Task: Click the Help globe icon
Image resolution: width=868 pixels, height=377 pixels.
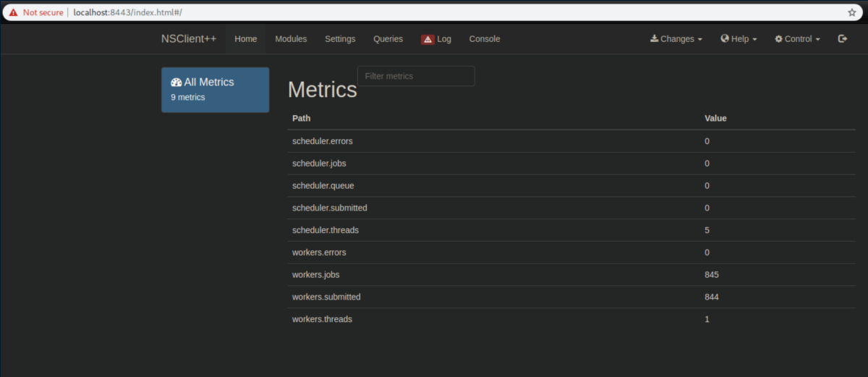Action: 725,39
